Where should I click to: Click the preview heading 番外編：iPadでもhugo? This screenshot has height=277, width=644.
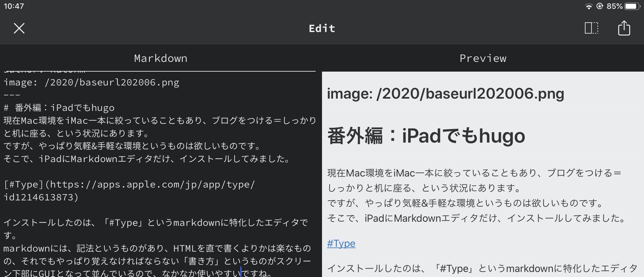pyautogui.click(x=426, y=136)
